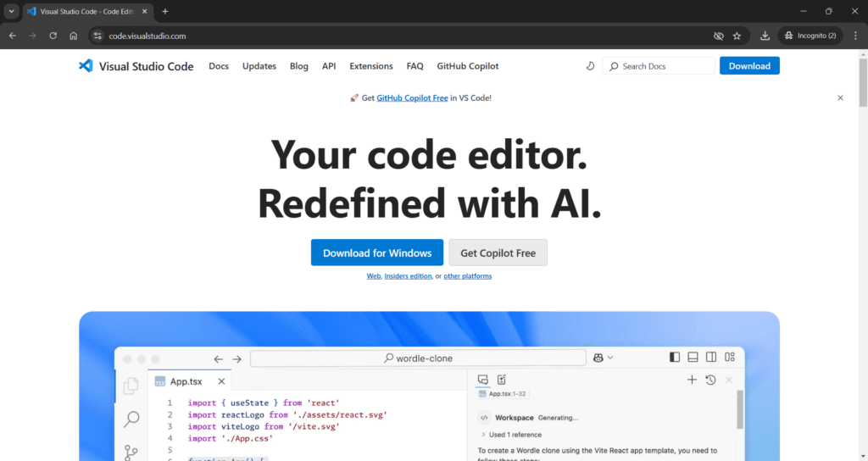
Task: Click the Workspace agent icon
Action: click(484, 418)
